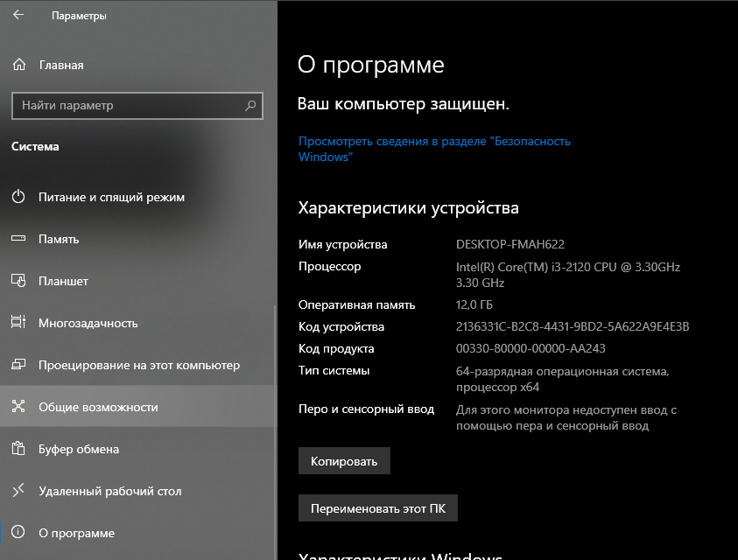
Task: Click the Home icon beside Главная
Action: click(19, 65)
